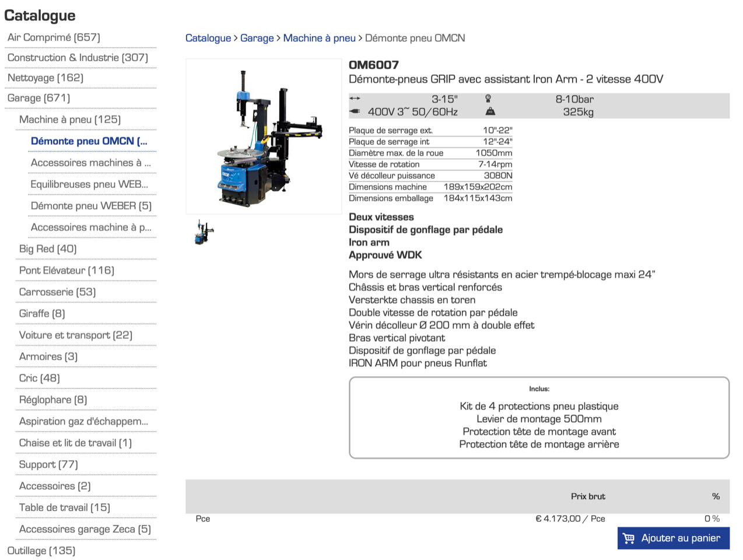743x560 pixels.
Task: Open Aspiration gaz d'échappem... category
Action: click(x=83, y=422)
